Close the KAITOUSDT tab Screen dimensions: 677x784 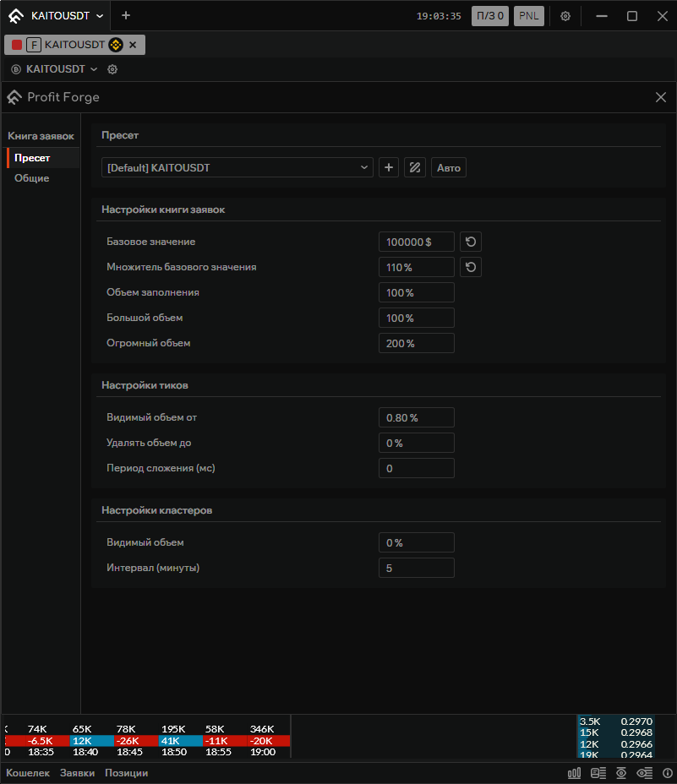click(x=133, y=45)
